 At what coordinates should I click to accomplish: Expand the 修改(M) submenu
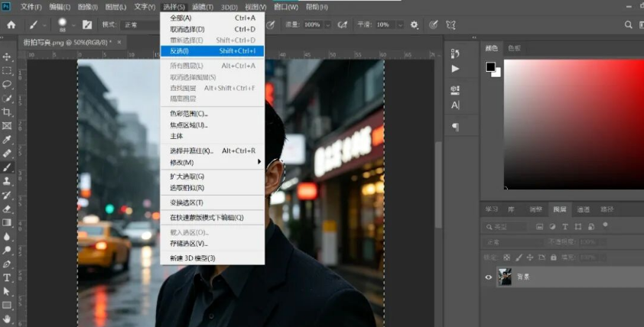(x=213, y=163)
